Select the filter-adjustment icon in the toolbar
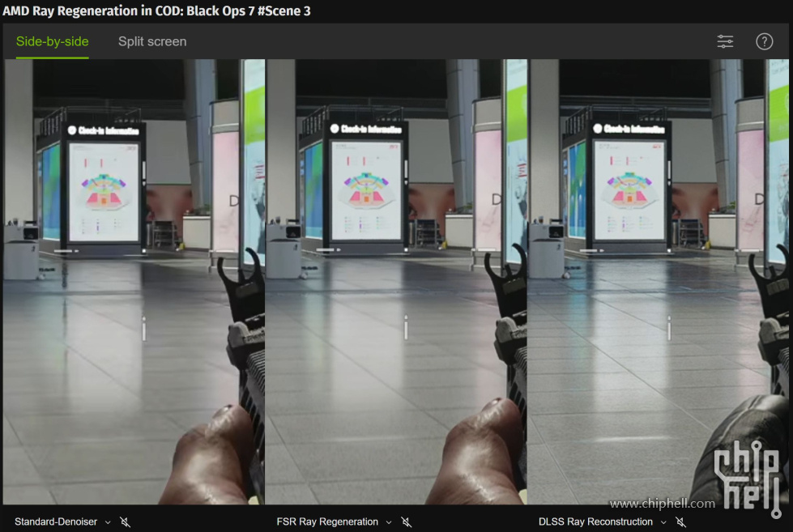The image size is (793, 532). click(724, 41)
